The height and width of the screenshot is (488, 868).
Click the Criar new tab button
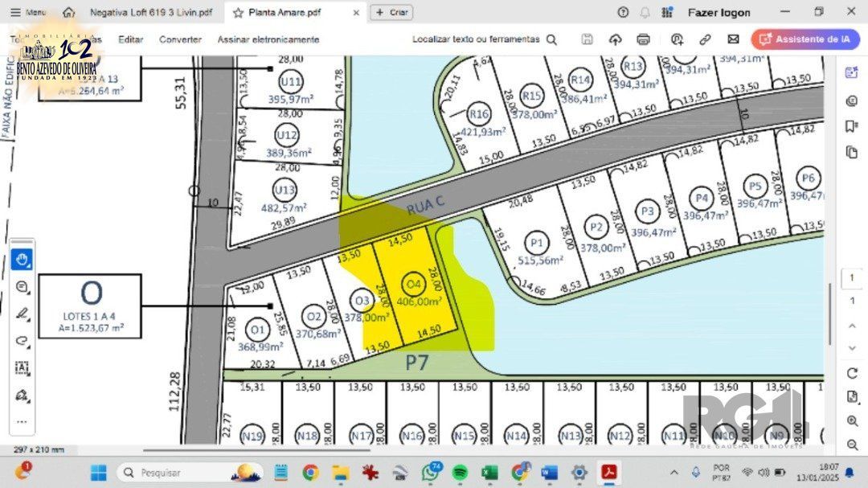pos(391,12)
